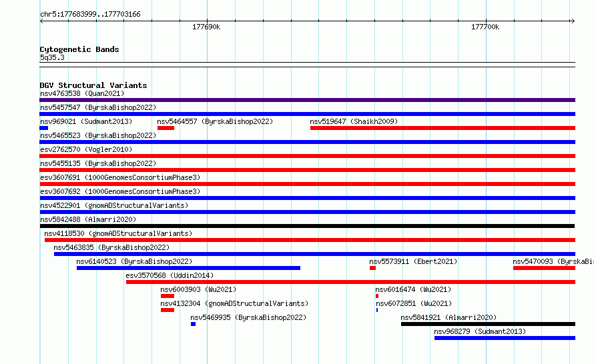Open the nsv5573911 (Ebert2021) label
The height and width of the screenshot is (364, 594).
click(413, 261)
